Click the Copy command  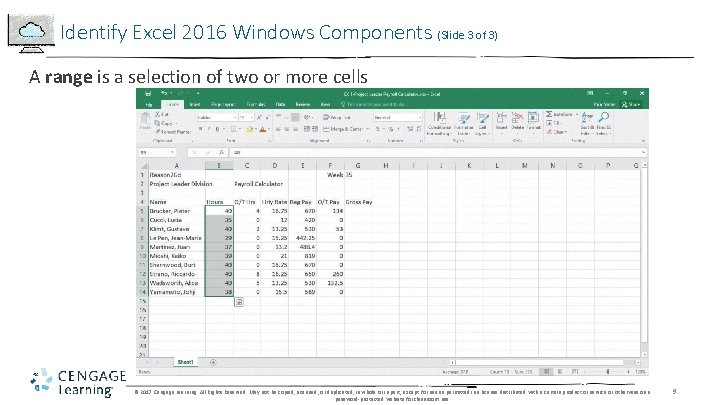(164, 123)
